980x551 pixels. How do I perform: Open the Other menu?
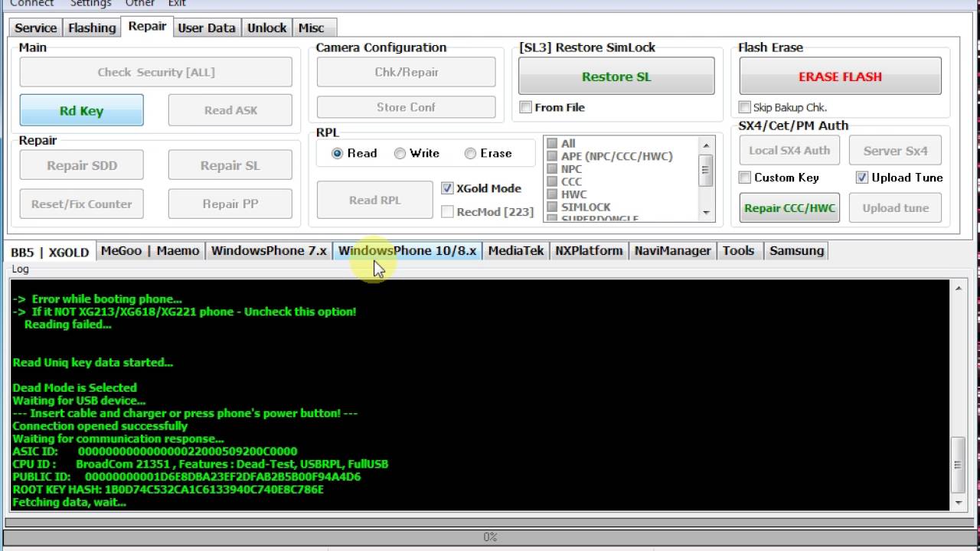(140, 3)
